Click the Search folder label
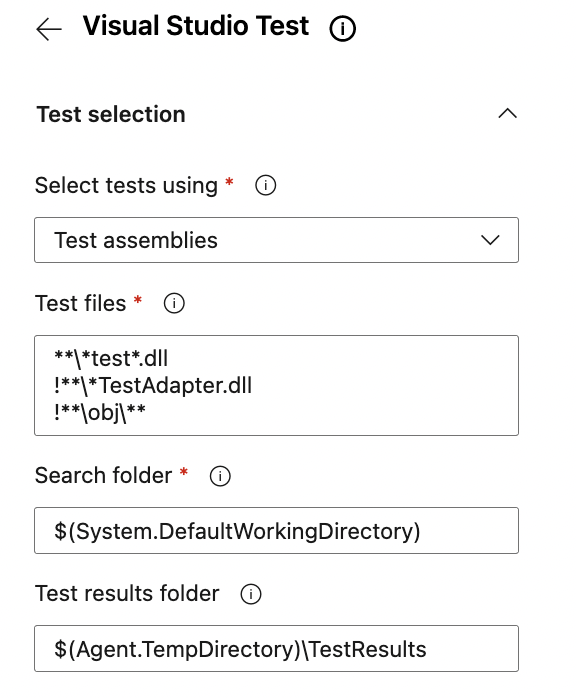Screen dimensions: 576x698 point(103,475)
